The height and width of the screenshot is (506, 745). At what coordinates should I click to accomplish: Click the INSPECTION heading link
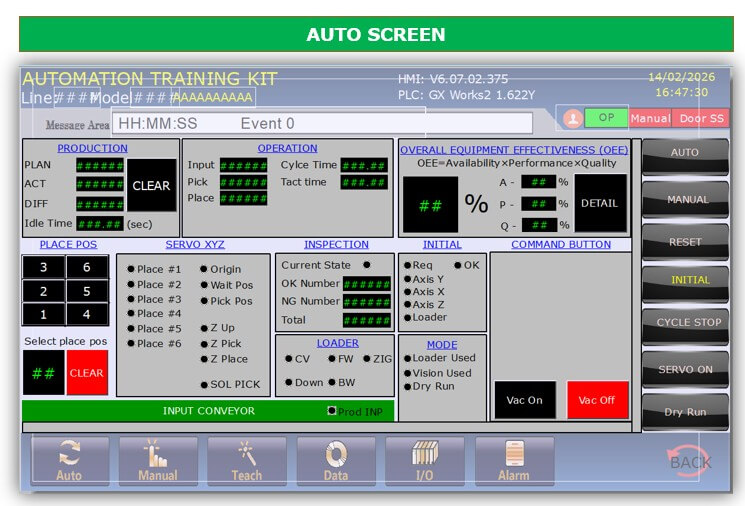[336, 245]
